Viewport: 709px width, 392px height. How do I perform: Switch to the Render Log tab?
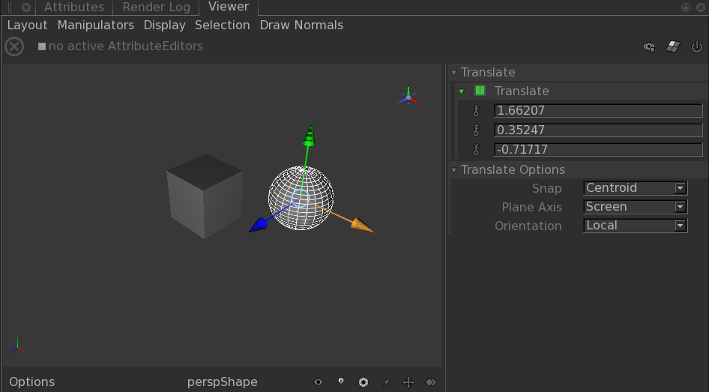(x=156, y=7)
